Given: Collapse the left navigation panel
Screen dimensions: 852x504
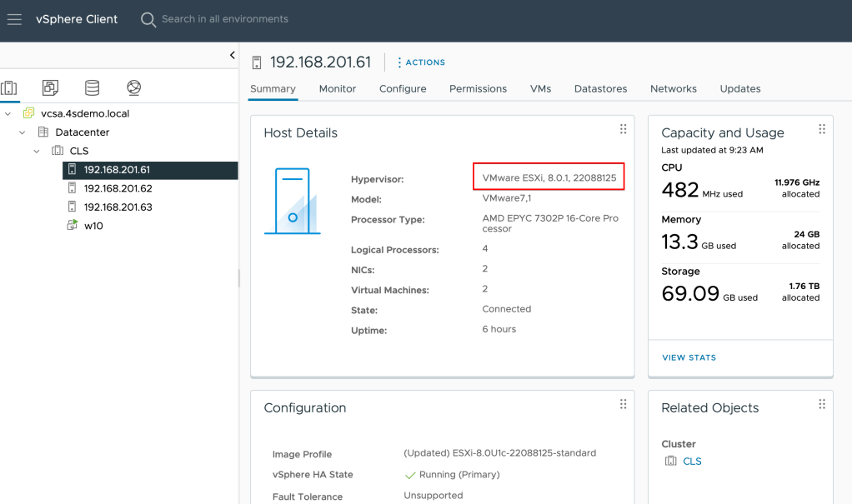Looking at the screenshot, I should [232, 56].
